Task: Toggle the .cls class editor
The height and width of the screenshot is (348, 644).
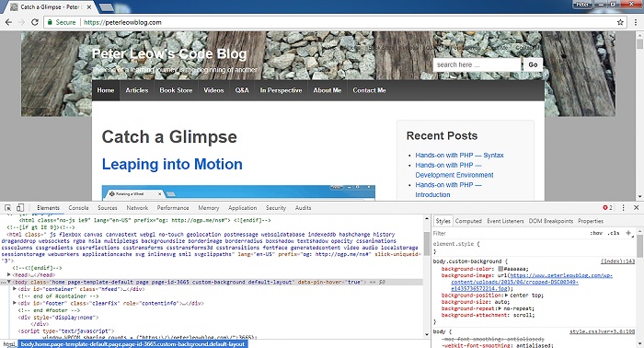Action: [x=614, y=233]
